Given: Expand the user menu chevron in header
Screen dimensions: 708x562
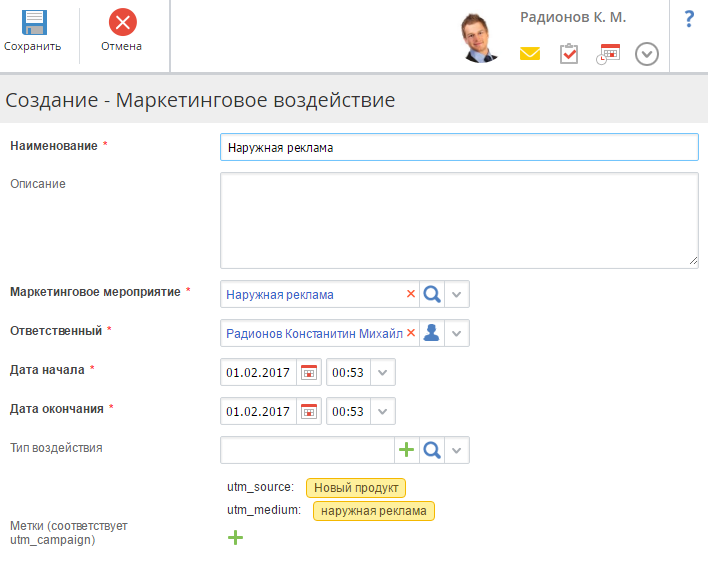Looking at the screenshot, I should click(647, 54).
